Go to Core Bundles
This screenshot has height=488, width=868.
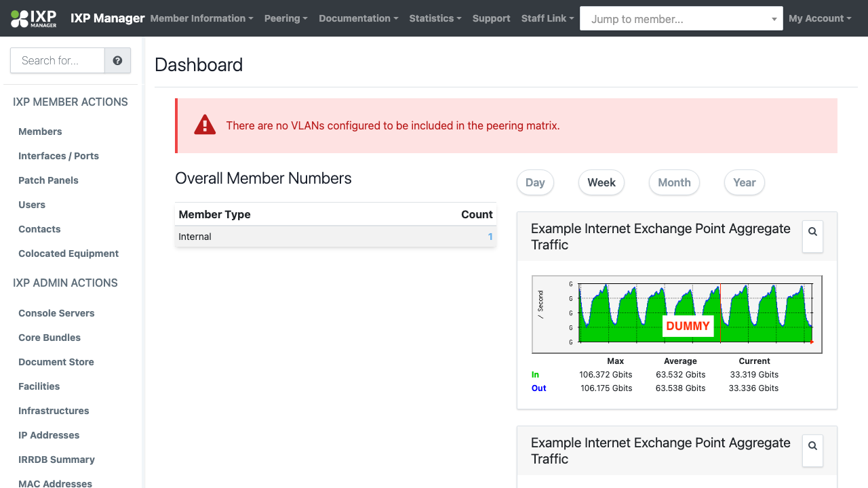(50, 338)
